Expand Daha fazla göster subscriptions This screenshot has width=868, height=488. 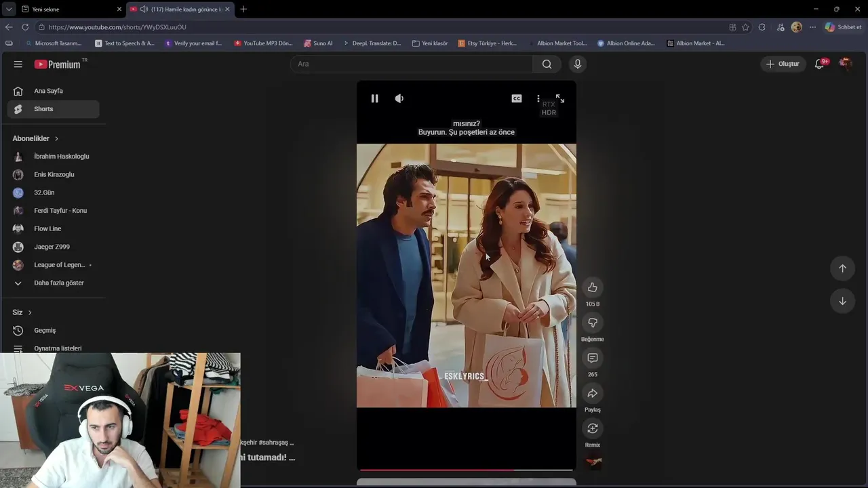[x=53, y=283]
